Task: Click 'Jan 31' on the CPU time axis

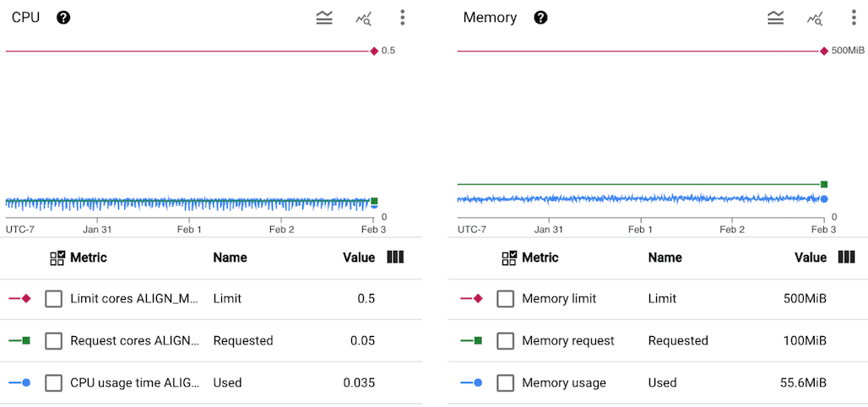Action: click(x=97, y=229)
